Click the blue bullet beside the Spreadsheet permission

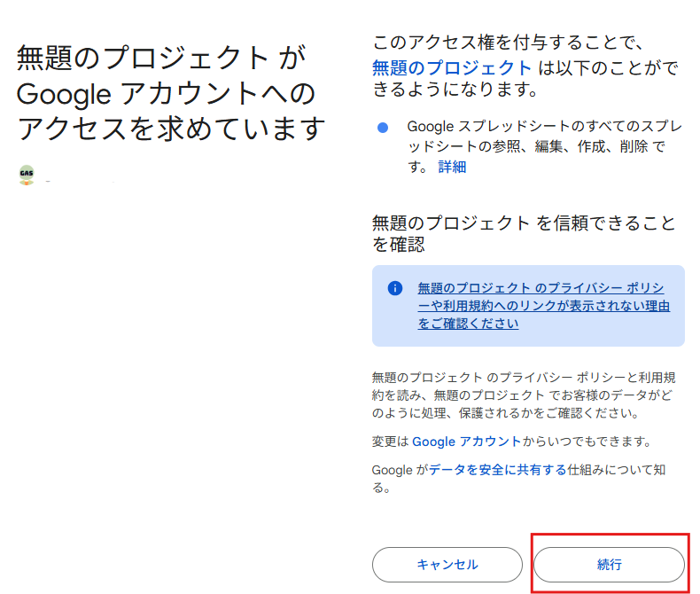click(x=383, y=128)
